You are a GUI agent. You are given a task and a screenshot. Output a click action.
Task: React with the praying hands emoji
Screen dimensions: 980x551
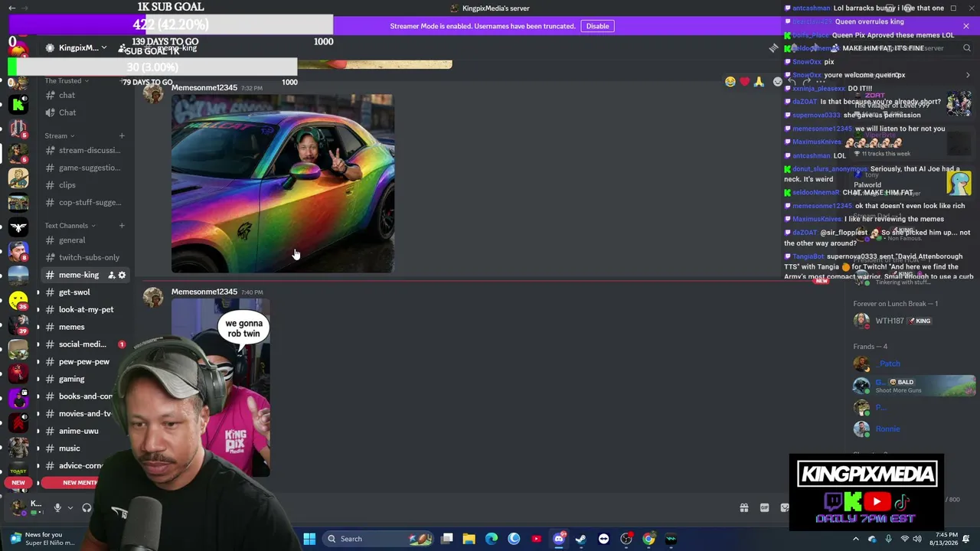point(759,82)
